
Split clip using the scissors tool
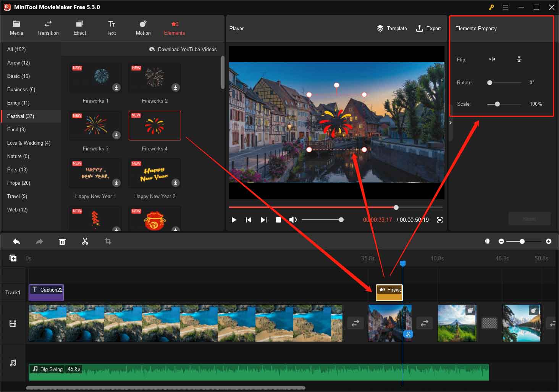click(85, 241)
